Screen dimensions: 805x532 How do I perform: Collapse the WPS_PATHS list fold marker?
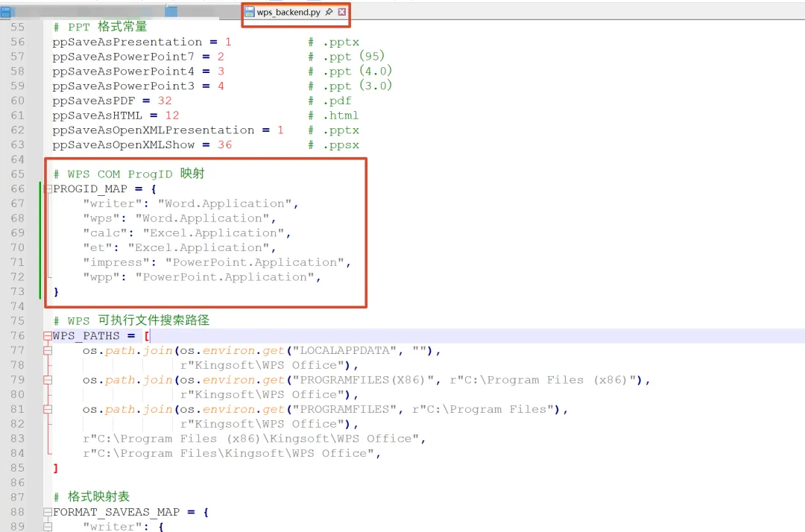click(48, 336)
